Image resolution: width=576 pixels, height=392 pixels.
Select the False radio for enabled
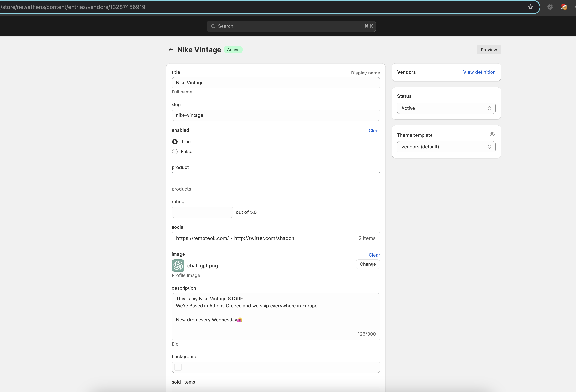pyautogui.click(x=175, y=152)
